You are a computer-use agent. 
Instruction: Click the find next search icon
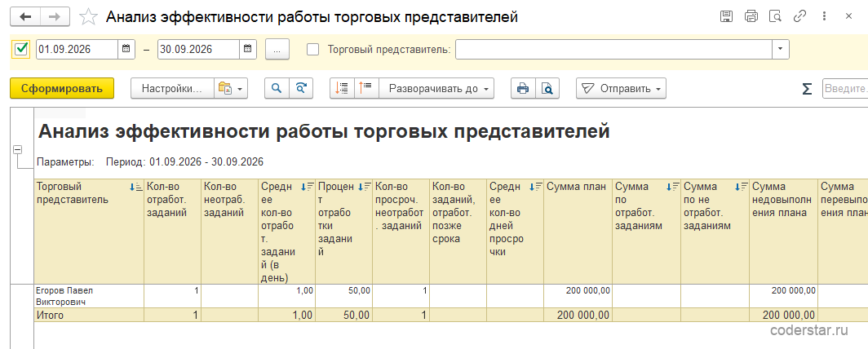[x=301, y=89]
